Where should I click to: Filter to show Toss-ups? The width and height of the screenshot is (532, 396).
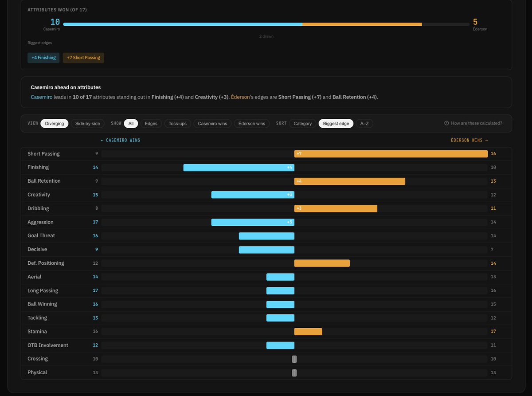click(x=178, y=123)
